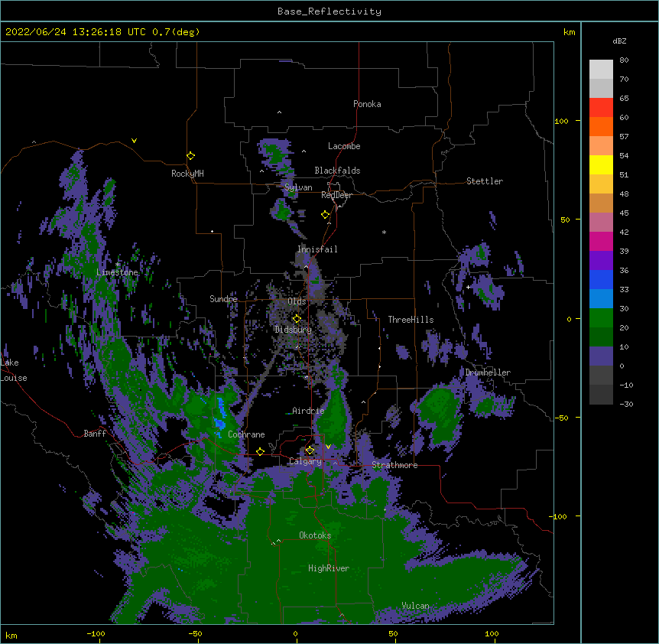
Task: Click the -100 tick on the vertical axis
Action: coord(559,516)
